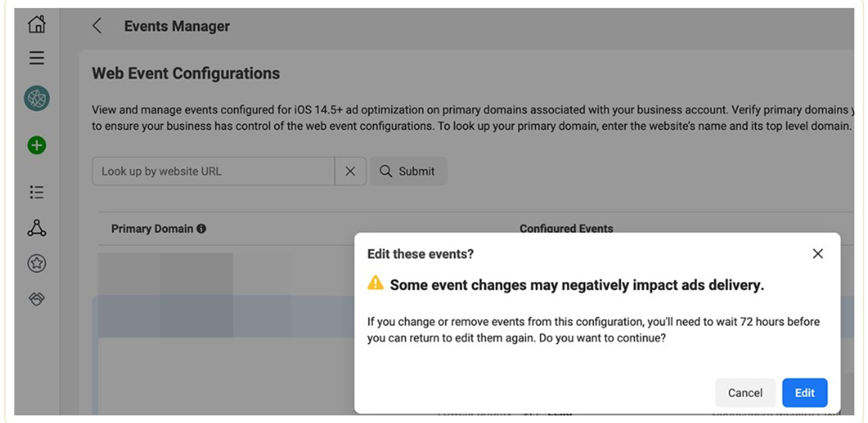
Task: Open the hamburger menu in the sidebar
Action: point(37,58)
